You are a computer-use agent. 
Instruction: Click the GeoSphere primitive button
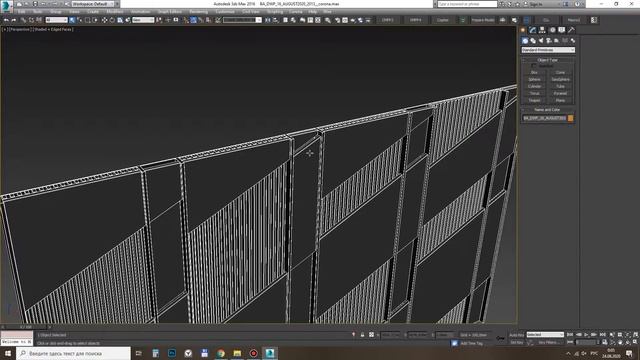pos(560,80)
